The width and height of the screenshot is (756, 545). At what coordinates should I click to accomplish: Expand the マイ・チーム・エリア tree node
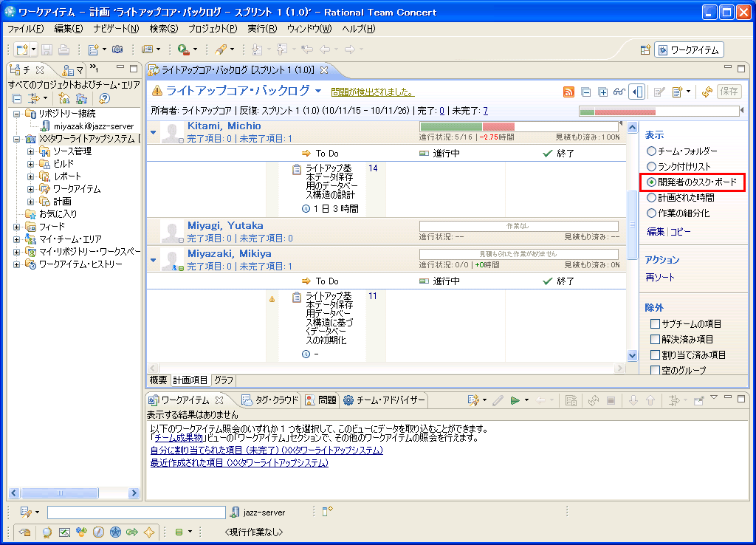17,239
